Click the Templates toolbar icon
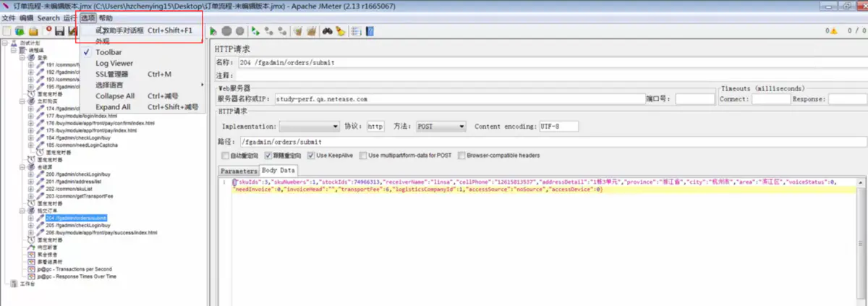 (x=20, y=31)
